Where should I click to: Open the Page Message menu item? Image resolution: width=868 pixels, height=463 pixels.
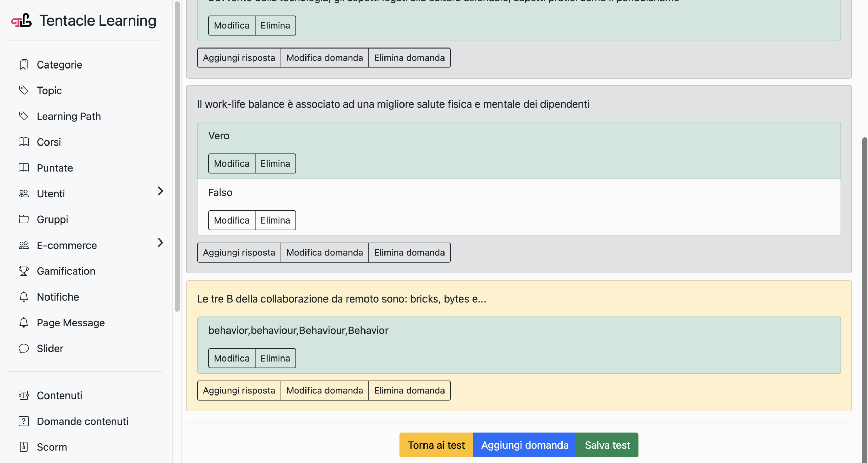tap(71, 323)
